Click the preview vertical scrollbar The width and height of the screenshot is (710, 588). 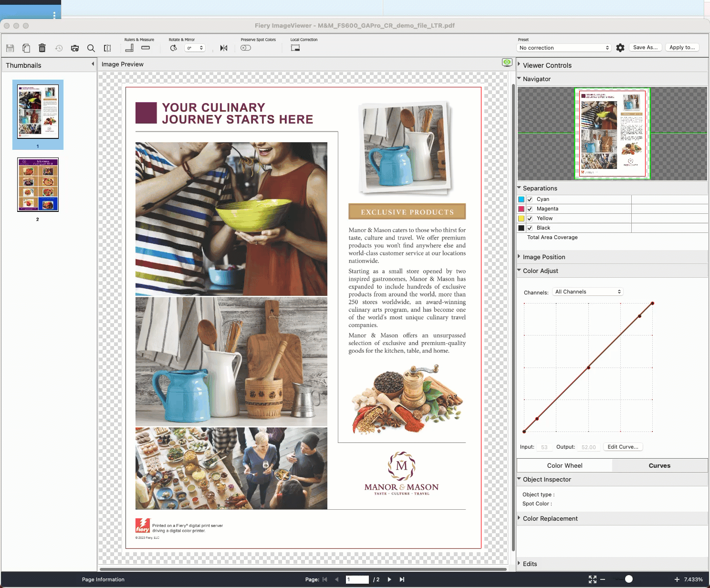(513, 317)
